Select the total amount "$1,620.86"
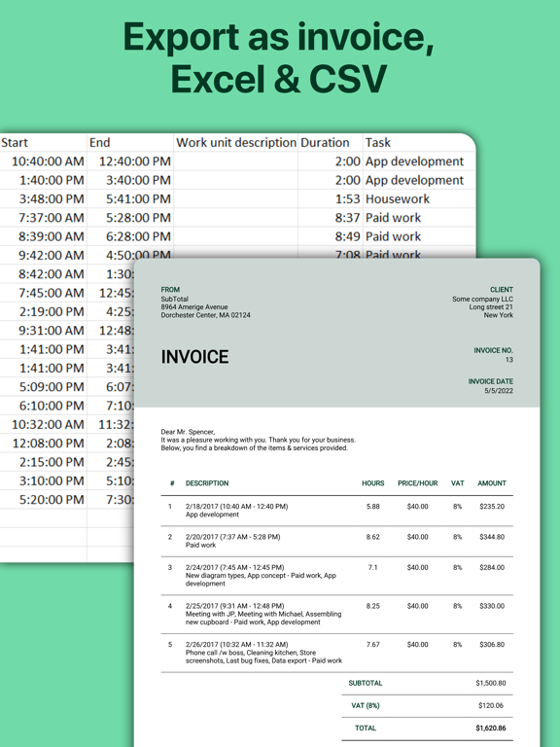 491,728
